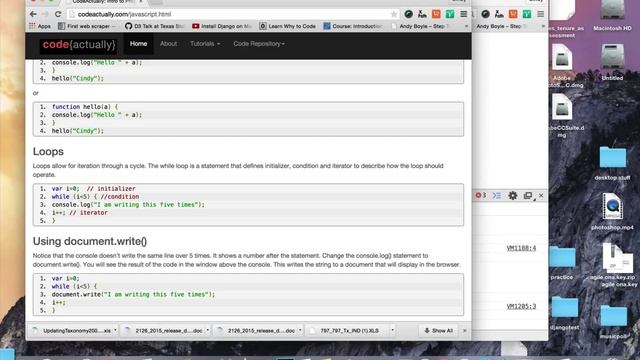This screenshot has width=640, height=360.
Task: Open DevTools settings gear
Action: pos(513,196)
